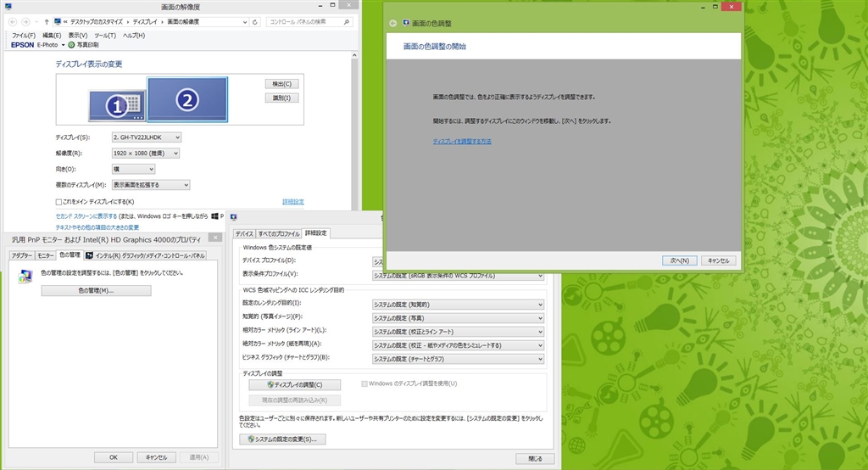This screenshot has height=470, width=868.
Task: Select monitor 1 in the display preview
Action: (x=117, y=105)
